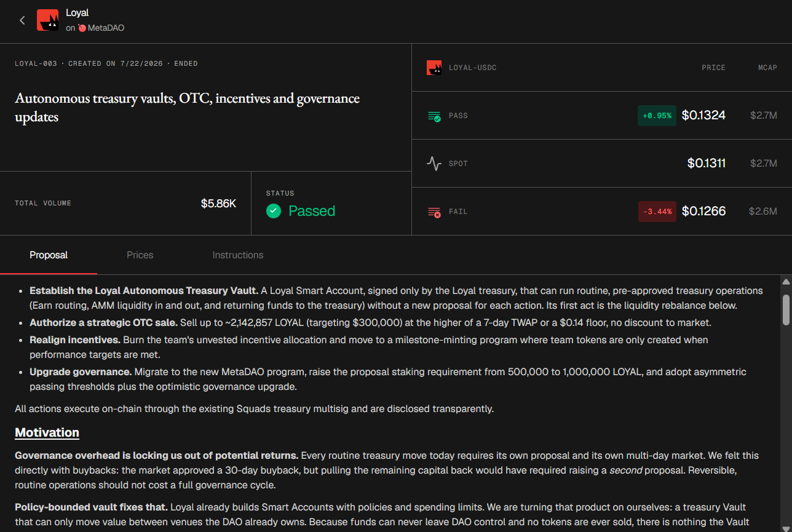Click the scrollbar up arrow

[786, 282]
